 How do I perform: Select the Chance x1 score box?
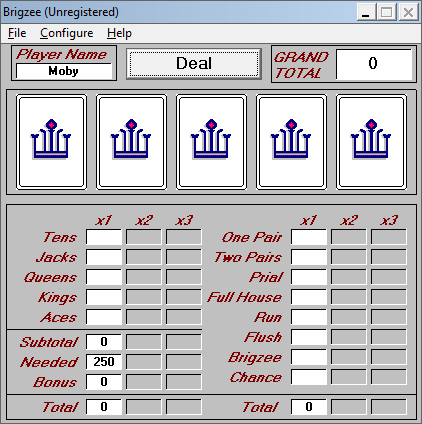coord(309,377)
